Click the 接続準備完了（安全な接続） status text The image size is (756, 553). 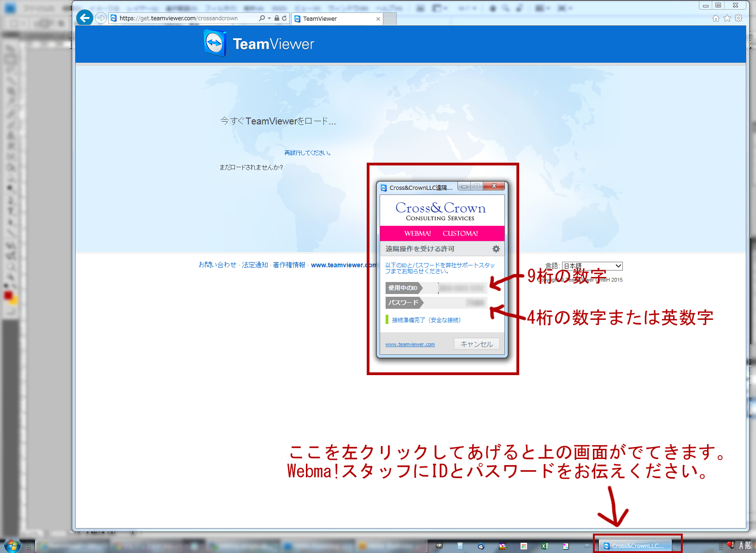pyautogui.click(x=426, y=320)
